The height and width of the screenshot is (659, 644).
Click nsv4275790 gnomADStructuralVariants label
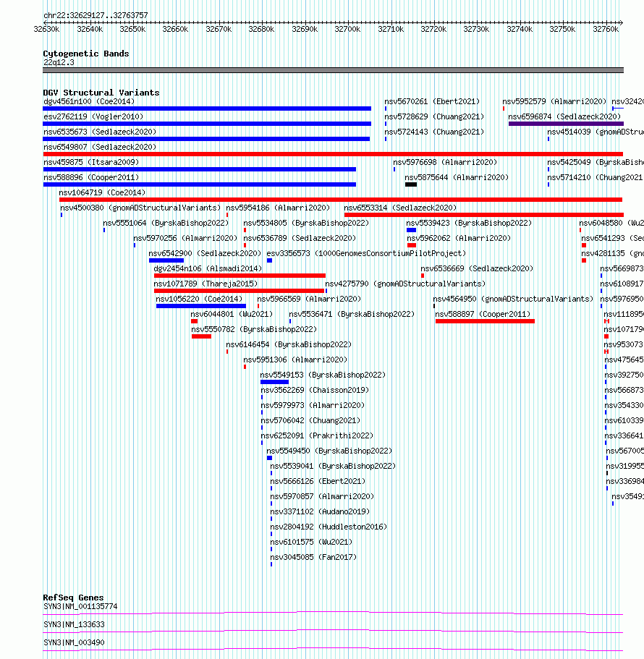[405, 284]
